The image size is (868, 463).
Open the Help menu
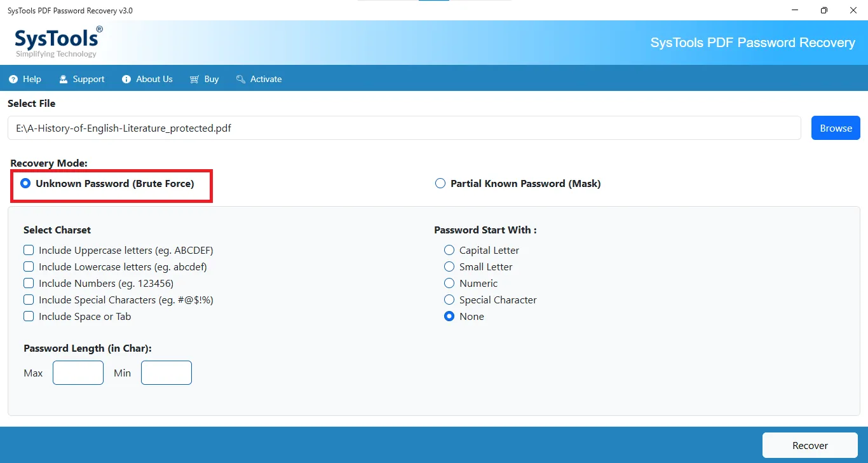(25, 79)
